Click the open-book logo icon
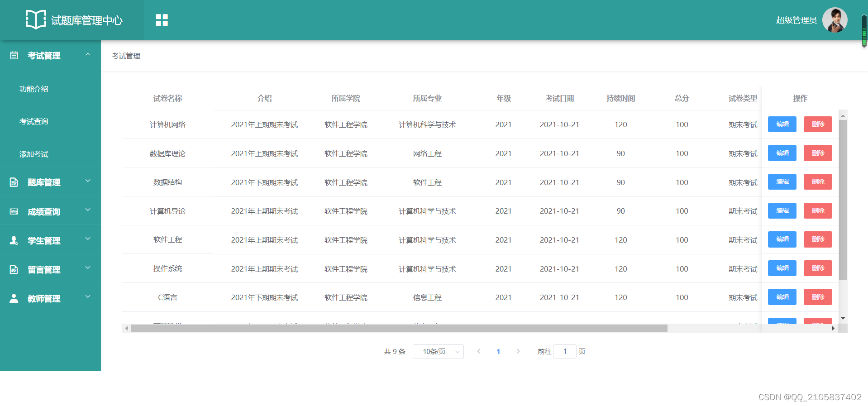The image size is (868, 406). [36, 19]
